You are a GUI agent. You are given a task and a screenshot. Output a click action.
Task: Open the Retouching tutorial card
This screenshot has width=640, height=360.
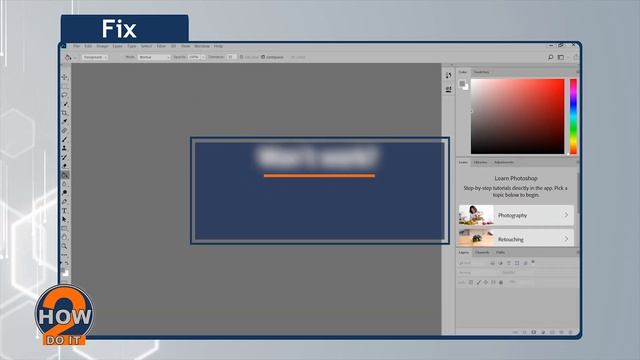click(516, 238)
